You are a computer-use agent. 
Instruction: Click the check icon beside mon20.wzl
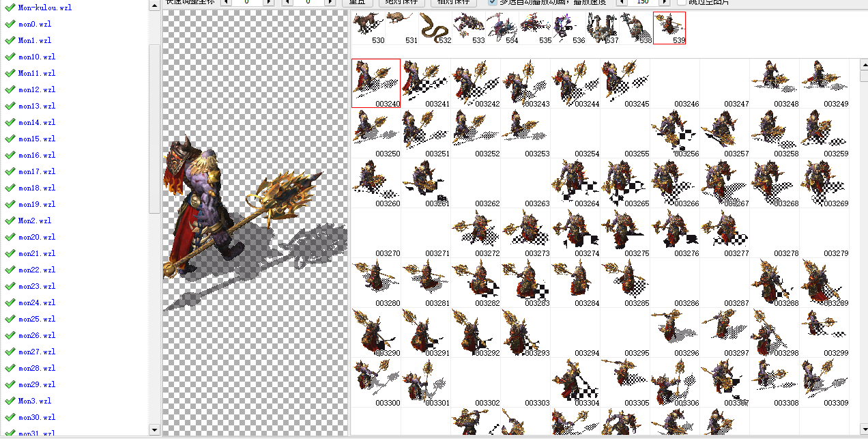click(10, 237)
